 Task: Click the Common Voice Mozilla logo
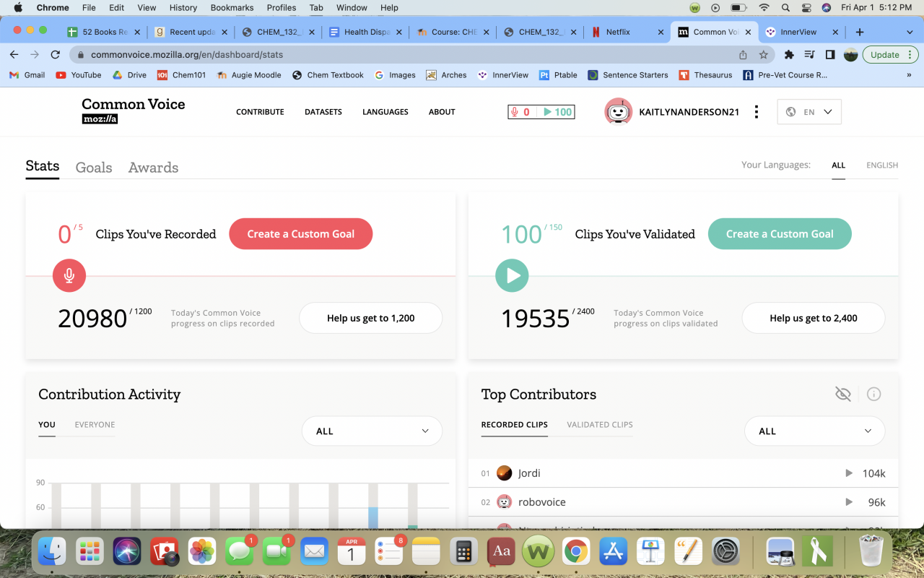[134, 111]
